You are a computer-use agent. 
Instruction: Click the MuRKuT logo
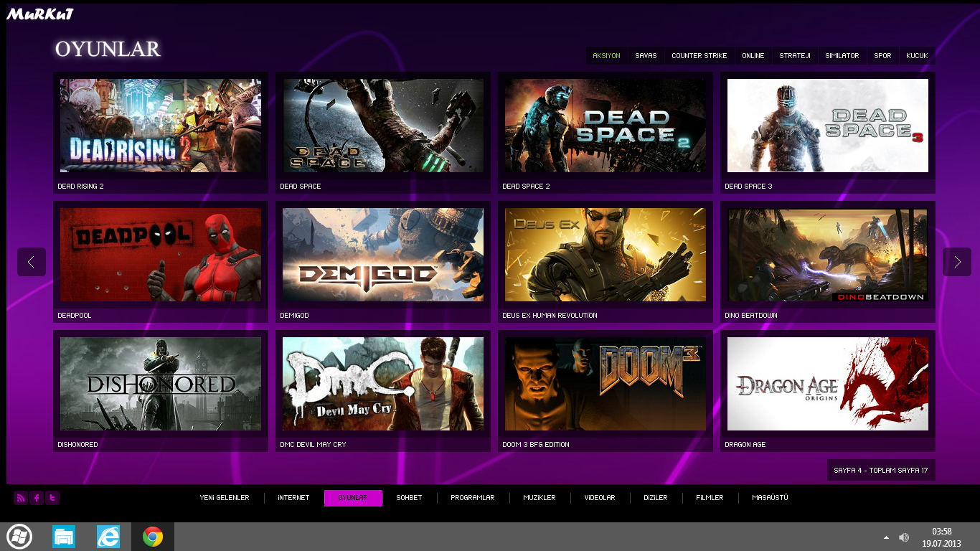pyautogui.click(x=40, y=14)
